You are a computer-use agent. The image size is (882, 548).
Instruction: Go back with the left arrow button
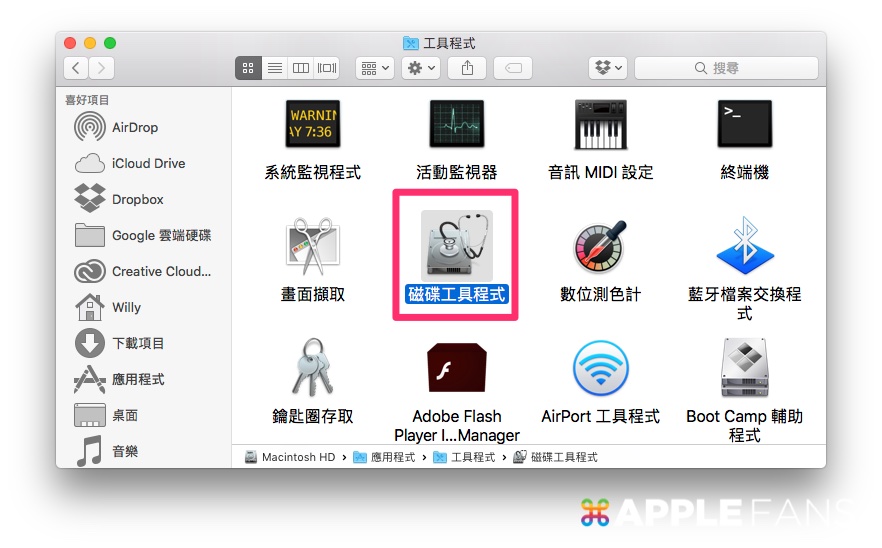pyautogui.click(x=76, y=68)
